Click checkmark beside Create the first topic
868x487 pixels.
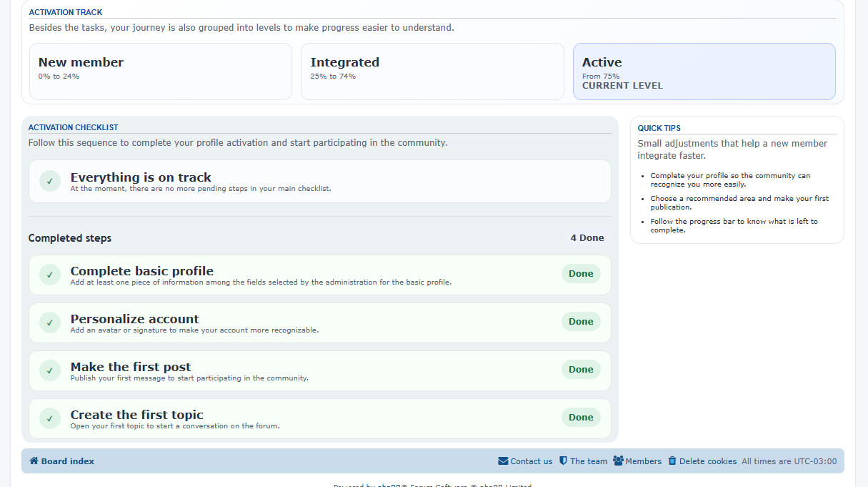[x=50, y=418]
